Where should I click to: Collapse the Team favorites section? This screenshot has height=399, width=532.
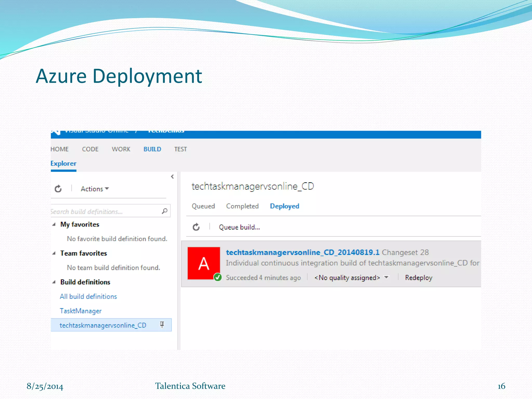54,253
